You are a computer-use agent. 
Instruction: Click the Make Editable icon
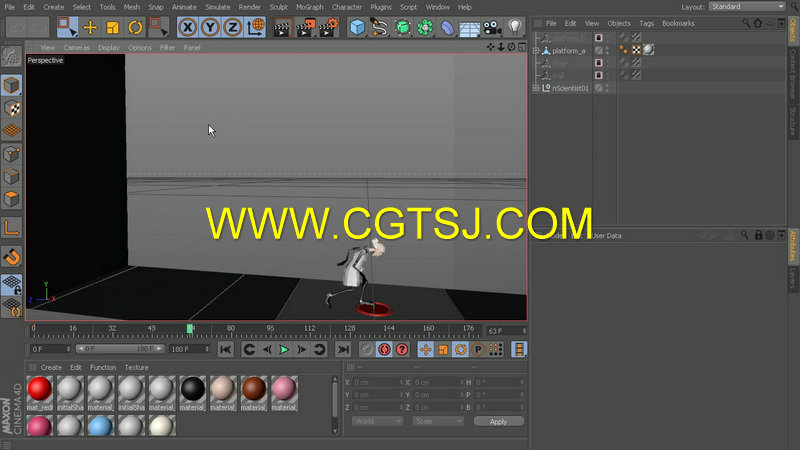coord(11,57)
